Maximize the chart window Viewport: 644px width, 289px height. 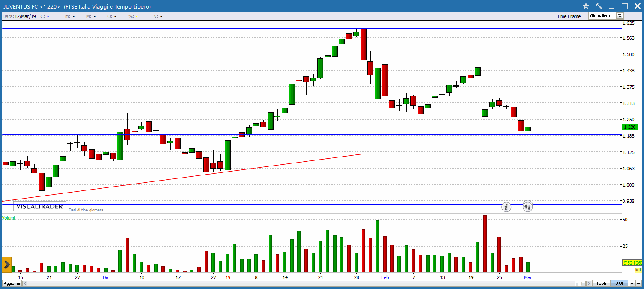tap(625, 6)
